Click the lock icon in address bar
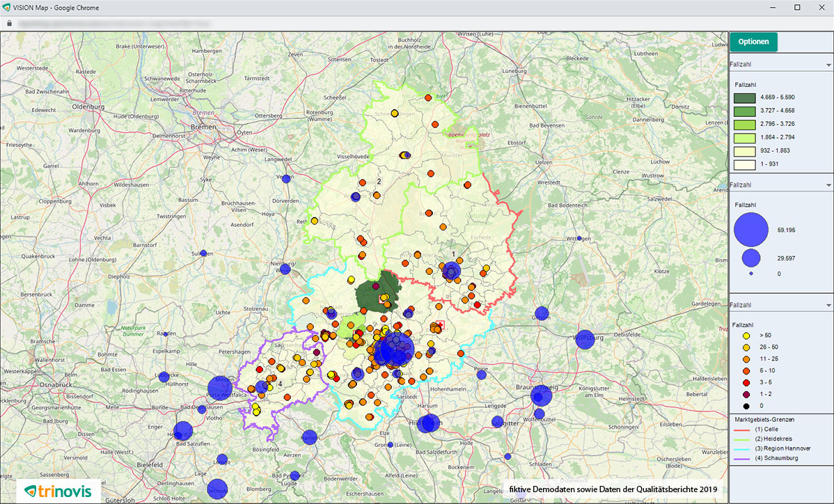 pos(9,22)
